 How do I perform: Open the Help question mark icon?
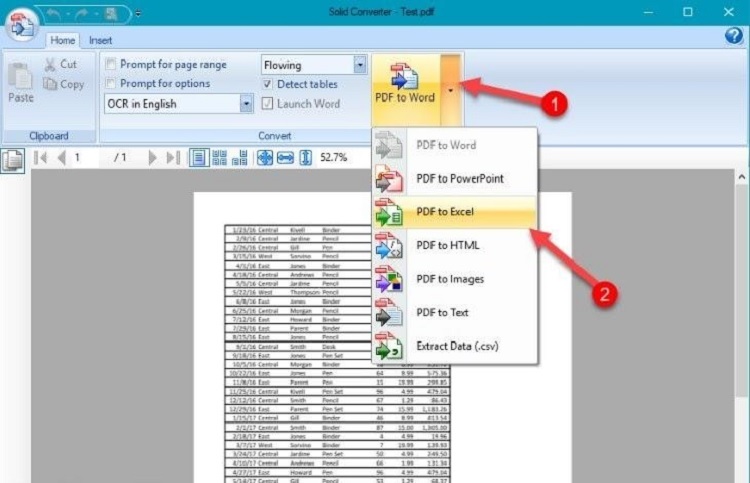pyautogui.click(x=734, y=36)
